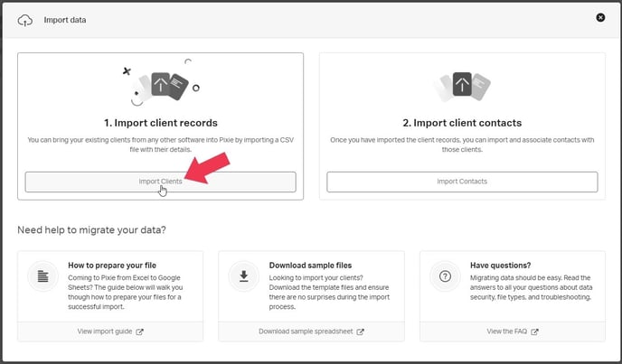Screen dimensions: 622x364
Task: Select the "2. Import client contacts" heading
Action: [x=462, y=123]
